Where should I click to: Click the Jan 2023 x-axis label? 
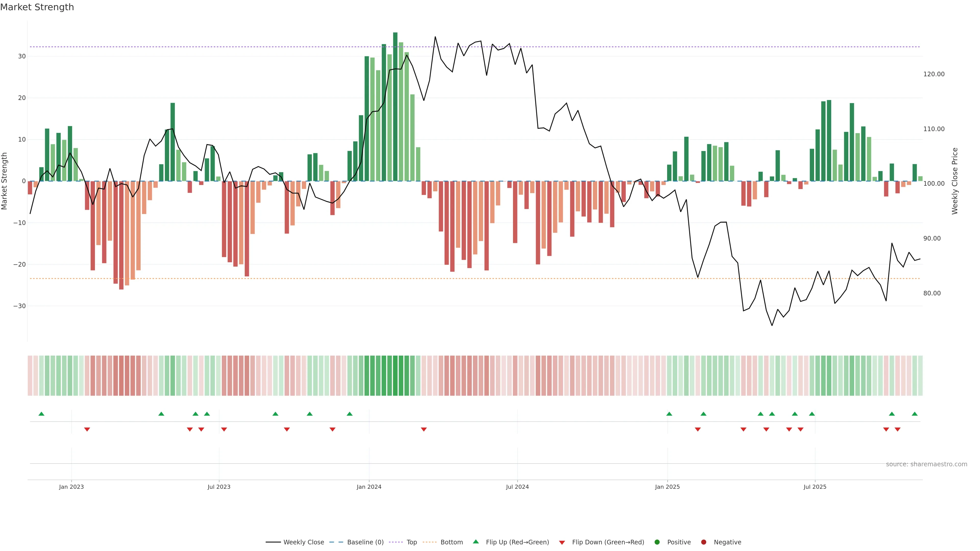pos(71,487)
